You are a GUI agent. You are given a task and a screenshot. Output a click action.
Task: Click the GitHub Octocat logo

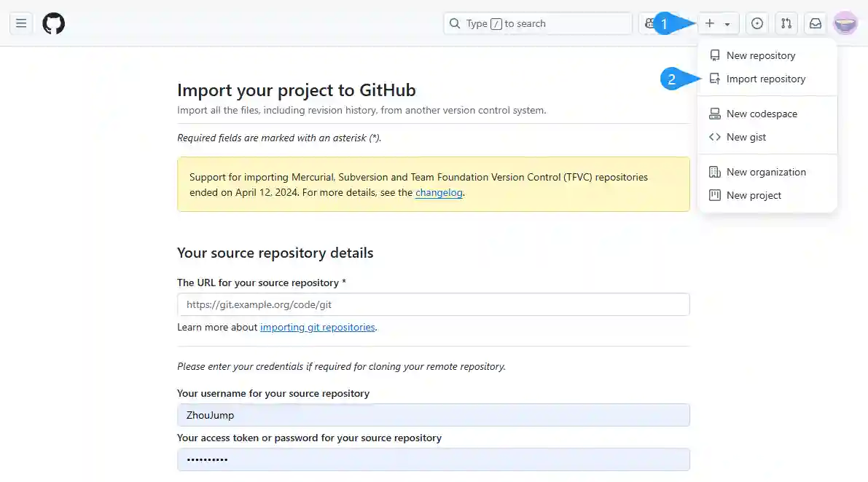53,23
